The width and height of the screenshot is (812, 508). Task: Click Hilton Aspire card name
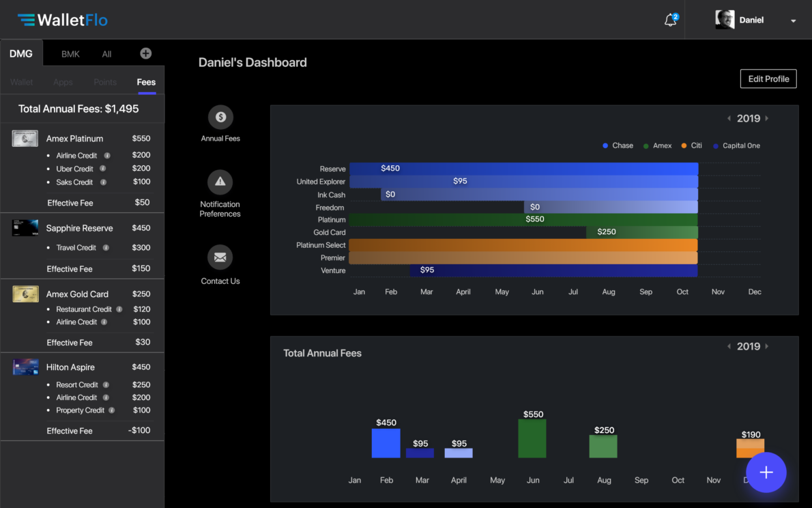coord(70,367)
